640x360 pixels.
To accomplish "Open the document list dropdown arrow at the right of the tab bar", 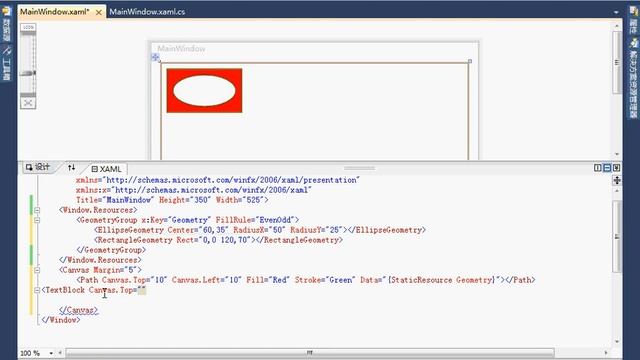I will coord(616,12).
